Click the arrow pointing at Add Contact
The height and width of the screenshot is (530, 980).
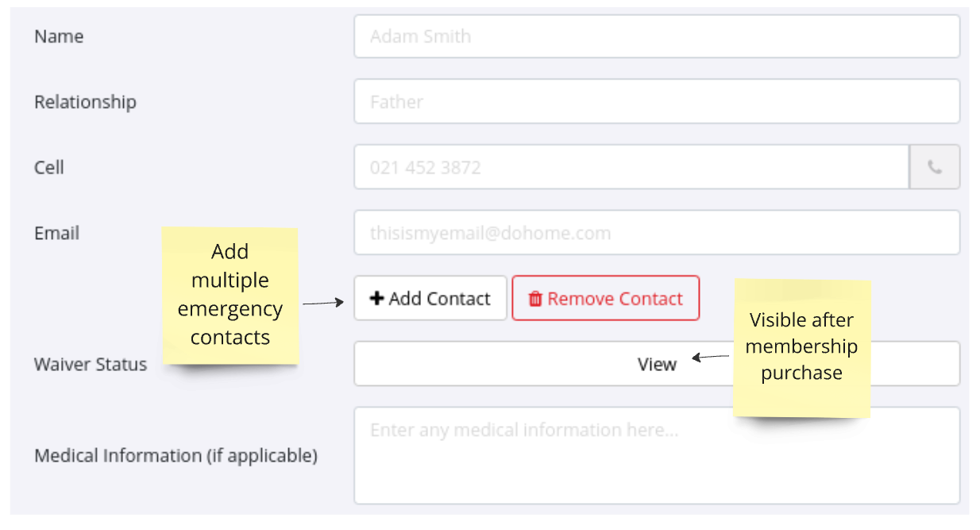323,303
